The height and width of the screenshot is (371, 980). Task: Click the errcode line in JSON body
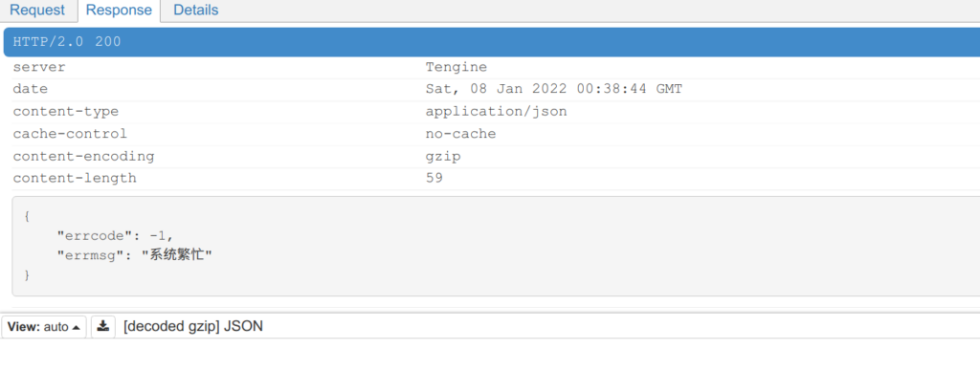pos(115,236)
